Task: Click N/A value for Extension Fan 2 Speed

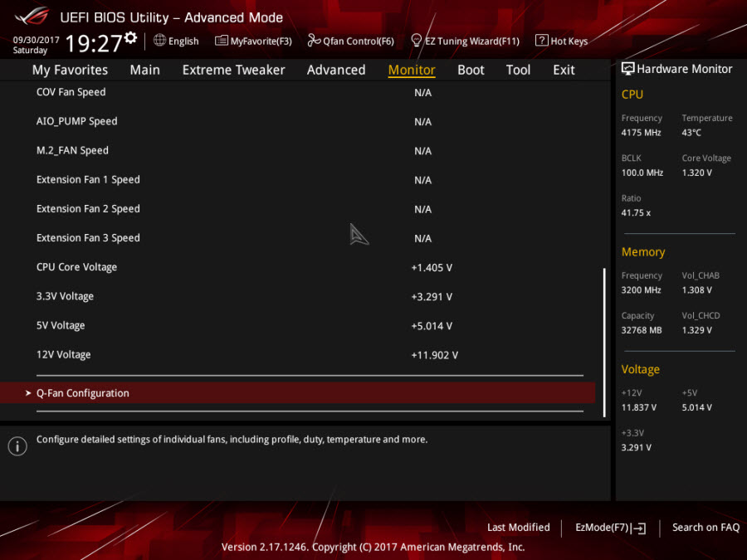Action: (423, 209)
